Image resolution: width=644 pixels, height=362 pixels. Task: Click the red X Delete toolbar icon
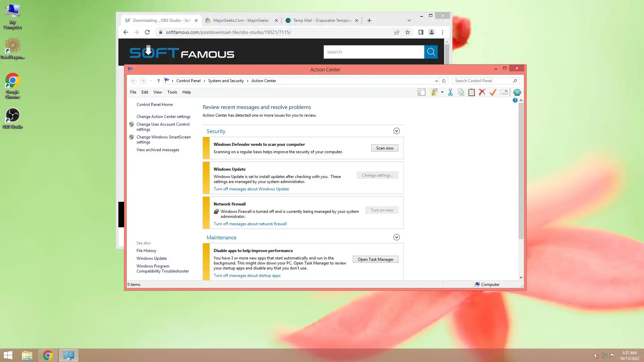(x=482, y=92)
